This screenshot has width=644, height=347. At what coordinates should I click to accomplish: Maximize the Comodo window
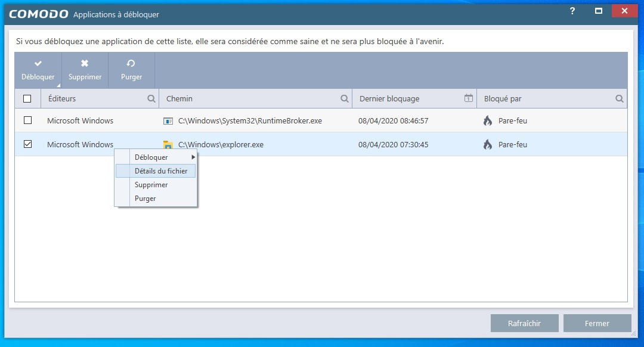(599, 11)
